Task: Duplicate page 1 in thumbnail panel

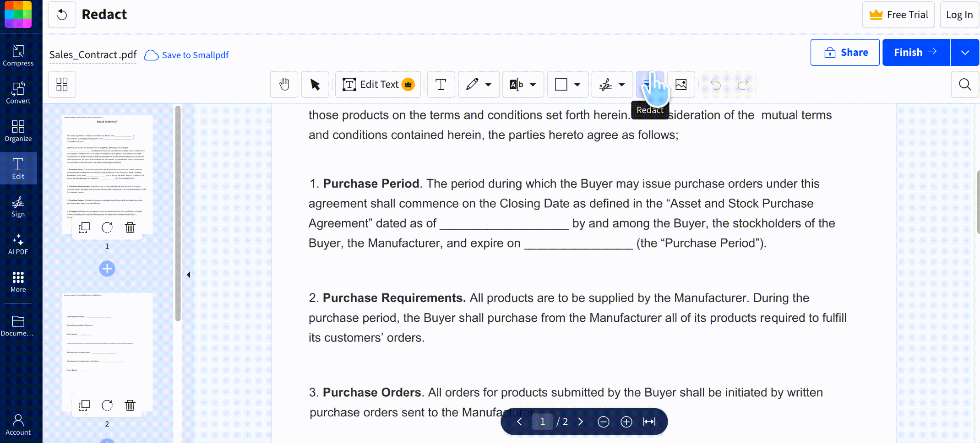Action: [84, 227]
